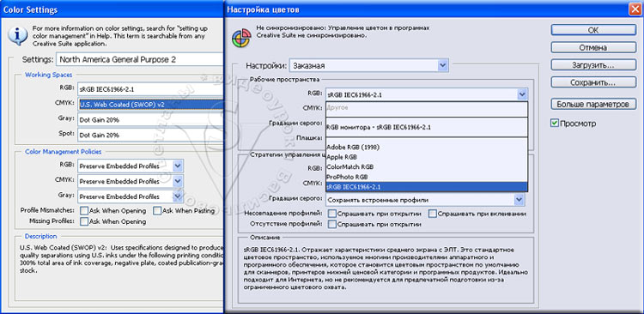The width and height of the screenshot is (644, 314).
Task: Click the Color Settings title bar
Action: tap(112, 9)
